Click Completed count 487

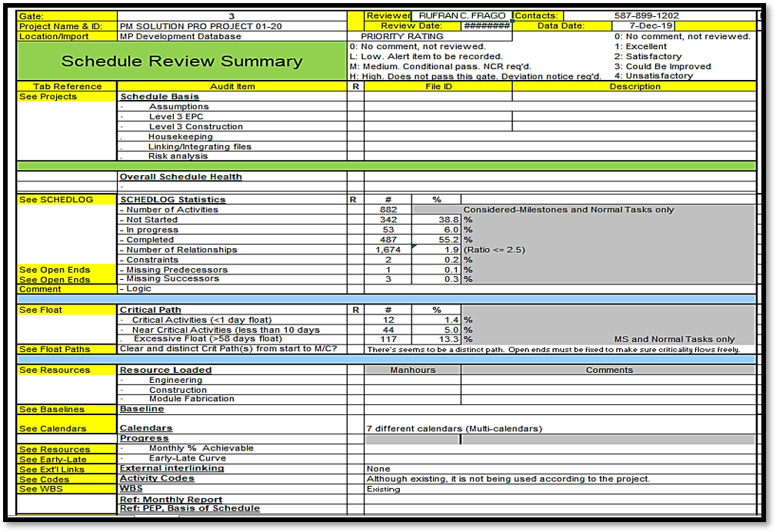(x=388, y=240)
